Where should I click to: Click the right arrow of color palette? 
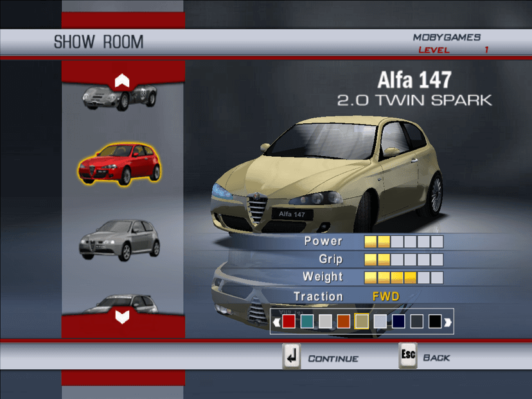[x=448, y=322]
